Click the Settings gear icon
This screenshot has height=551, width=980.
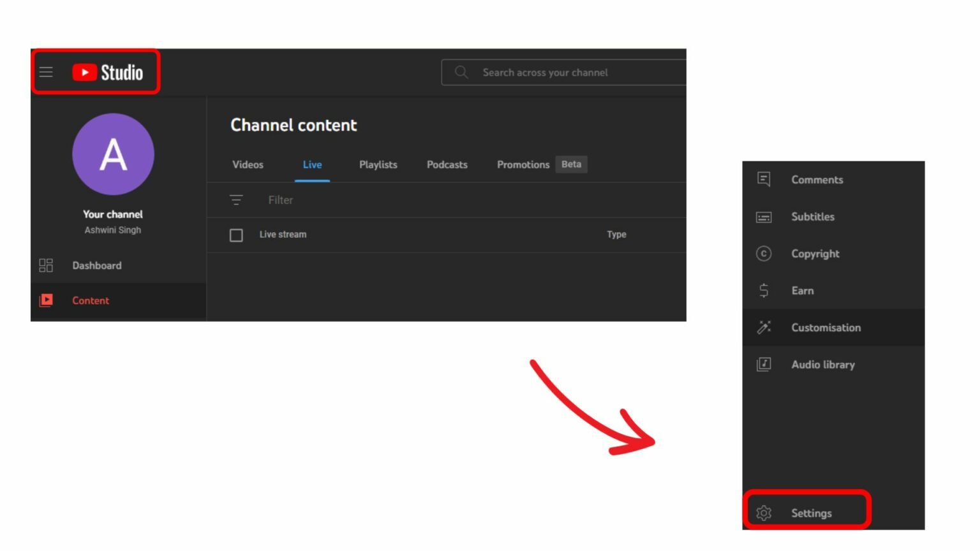(764, 513)
